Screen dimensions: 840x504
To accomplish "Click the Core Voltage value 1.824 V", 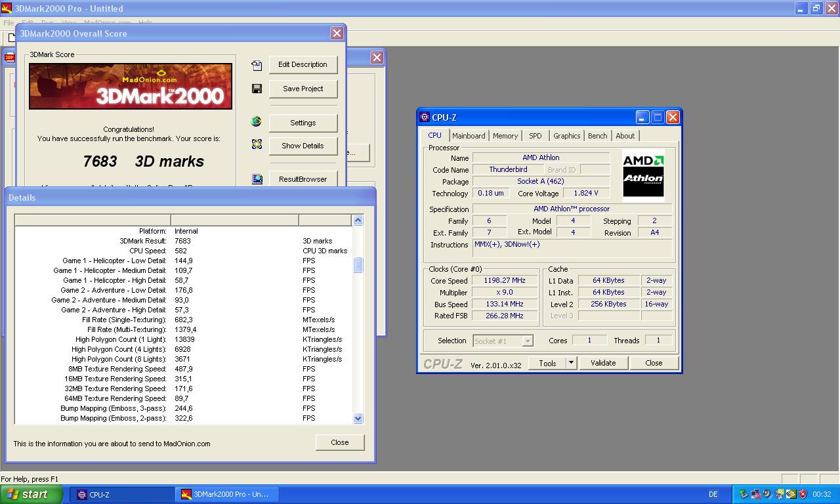I will 585,193.
